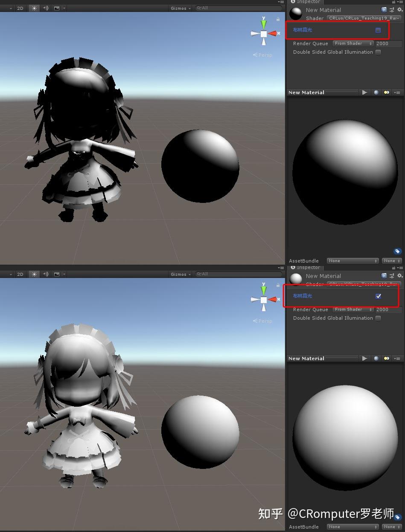Toggle 2D view mode

(20, 8)
